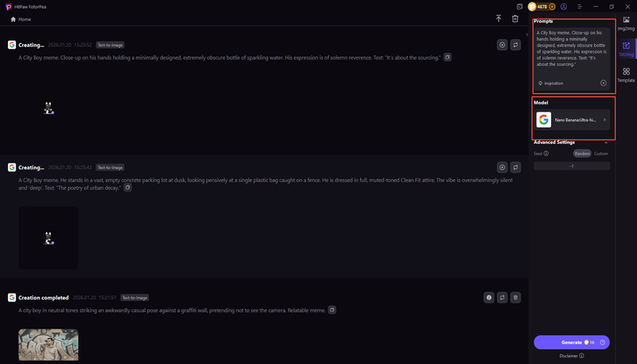Delete the completed graffiti wall creation
The width and height of the screenshot is (637, 364).
coord(516,298)
